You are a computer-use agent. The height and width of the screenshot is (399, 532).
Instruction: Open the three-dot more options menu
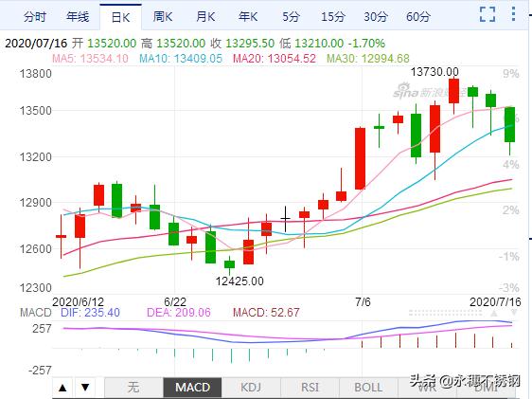point(513,14)
